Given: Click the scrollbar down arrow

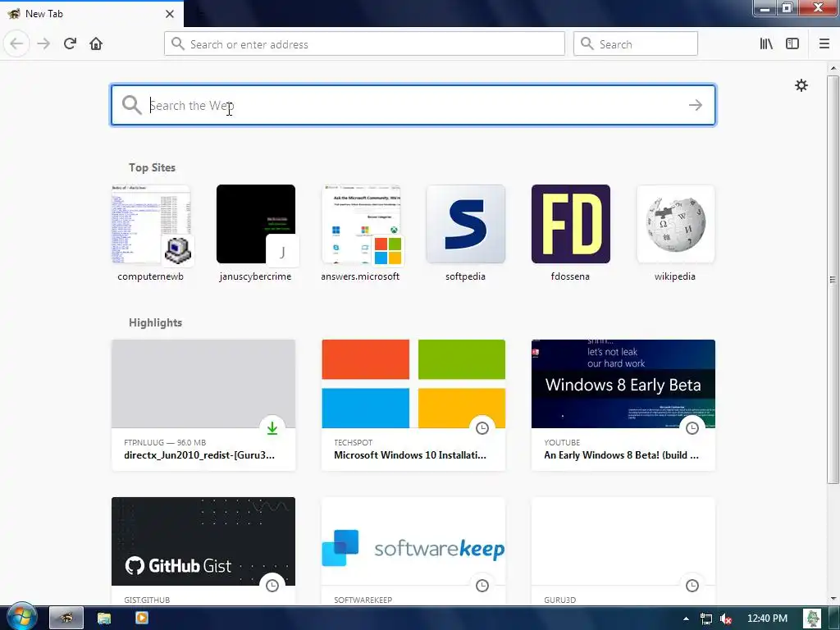Looking at the screenshot, I should tap(833, 599).
